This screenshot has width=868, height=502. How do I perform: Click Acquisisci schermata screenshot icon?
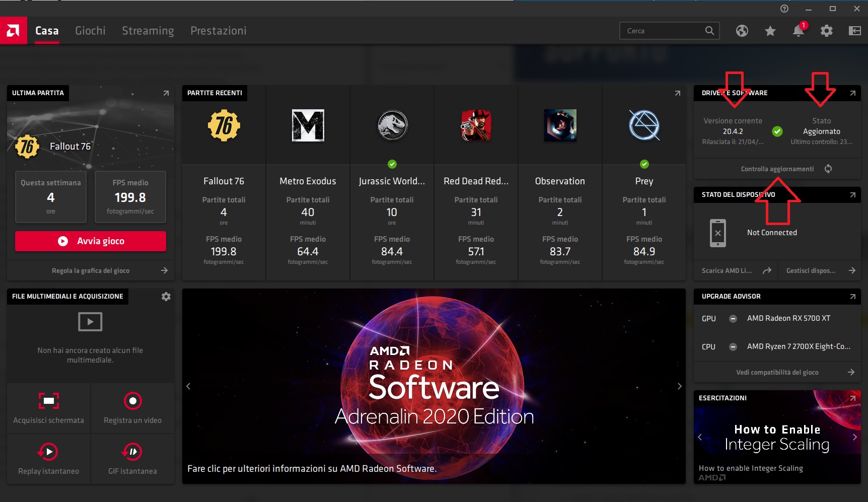click(49, 401)
